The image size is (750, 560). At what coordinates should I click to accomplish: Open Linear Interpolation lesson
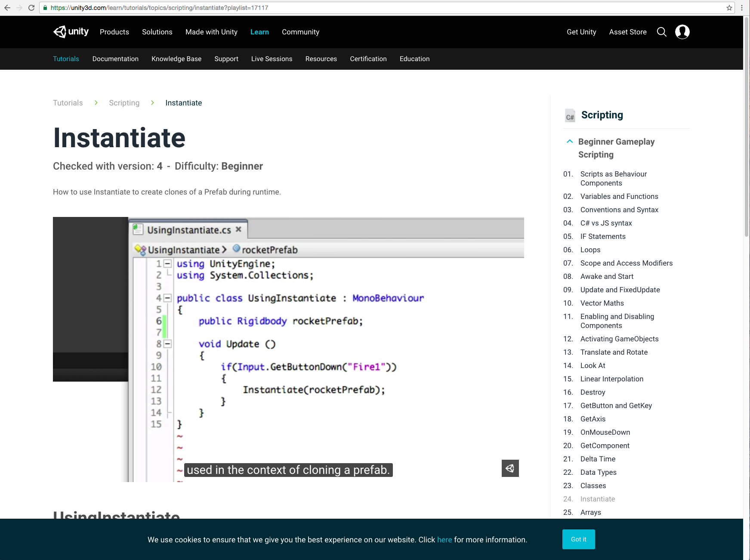coord(612,379)
